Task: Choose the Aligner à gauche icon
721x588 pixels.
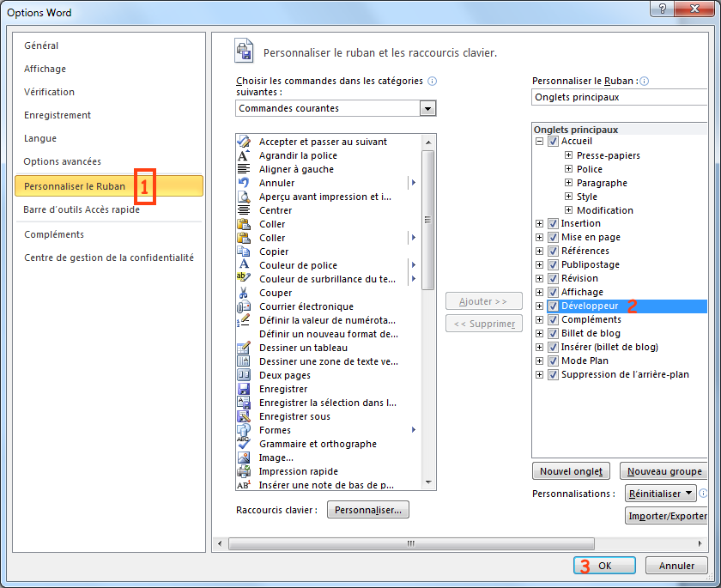Action: click(x=244, y=169)
